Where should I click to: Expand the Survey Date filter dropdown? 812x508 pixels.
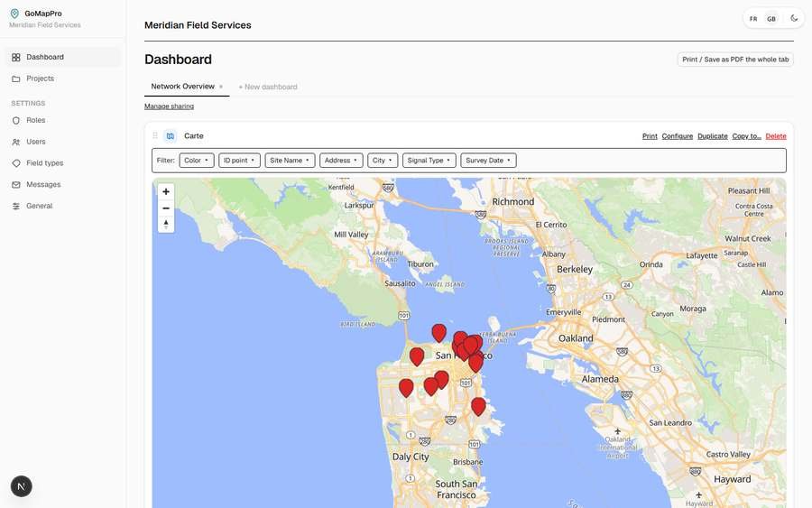pos(488,161)
